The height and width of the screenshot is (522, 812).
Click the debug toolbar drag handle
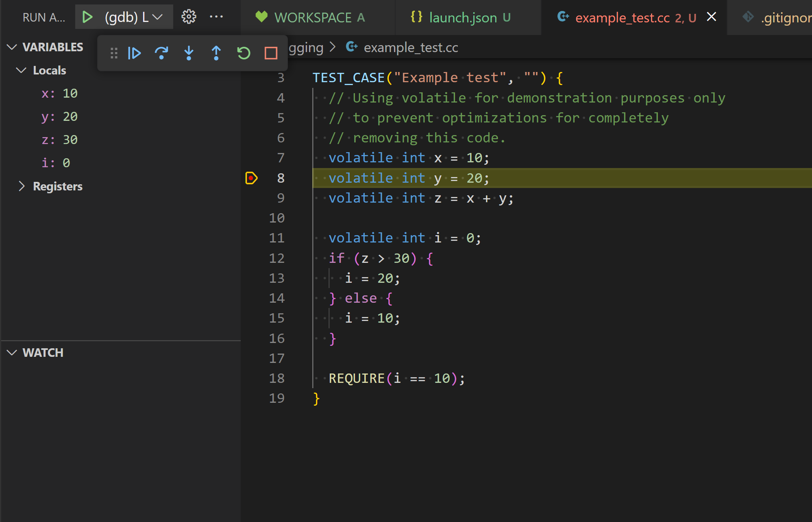[x=114, y=53]
